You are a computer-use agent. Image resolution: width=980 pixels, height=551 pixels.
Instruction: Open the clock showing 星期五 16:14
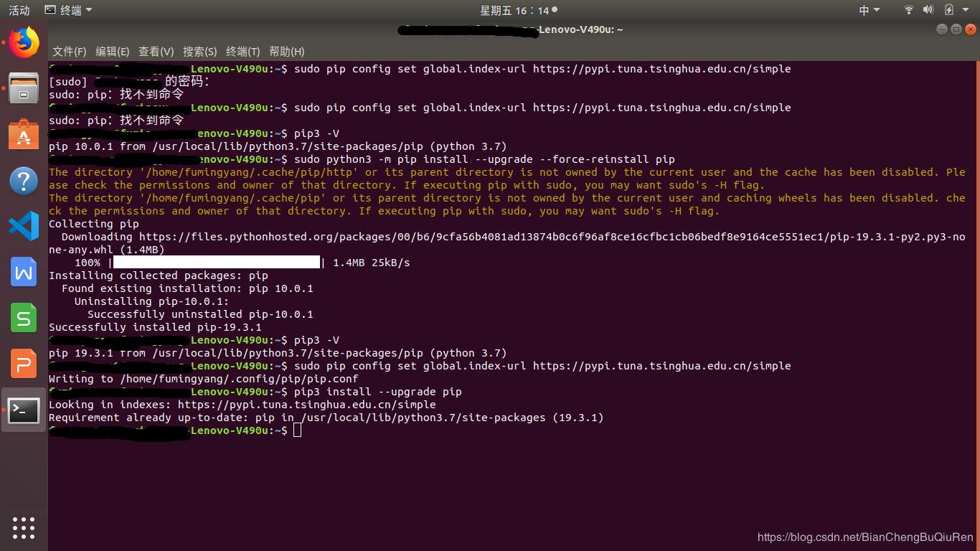pos(517,10)
